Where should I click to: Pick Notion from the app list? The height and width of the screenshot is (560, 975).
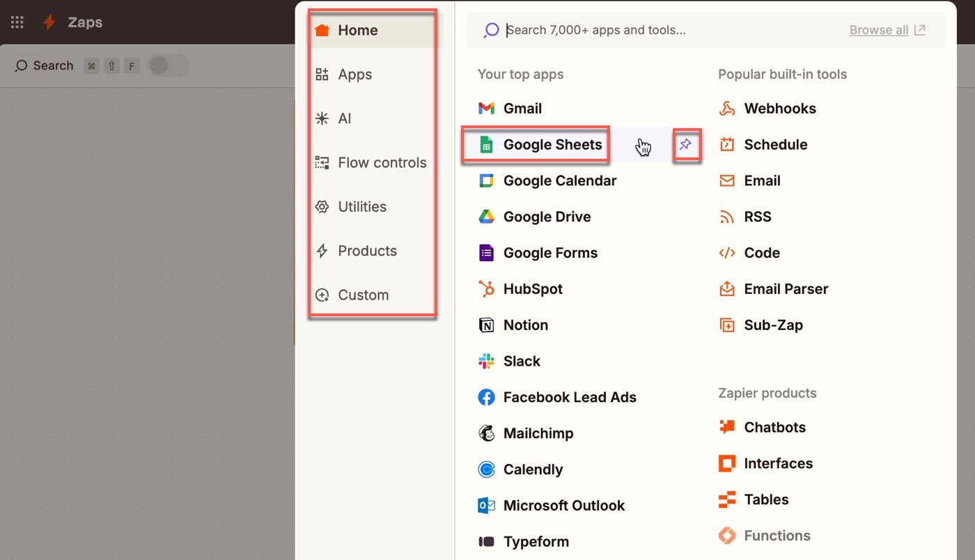[x=513, y=325]
